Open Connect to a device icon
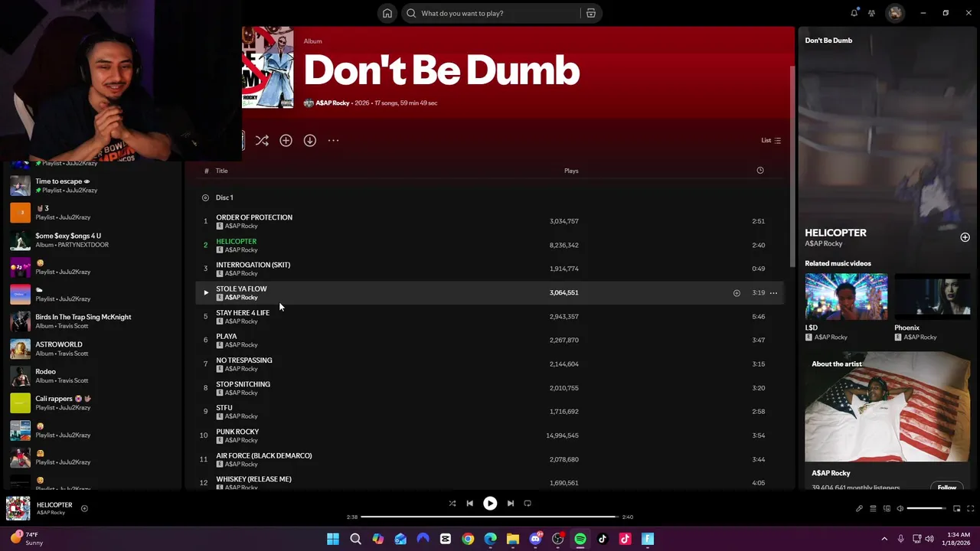 [887, 508]
